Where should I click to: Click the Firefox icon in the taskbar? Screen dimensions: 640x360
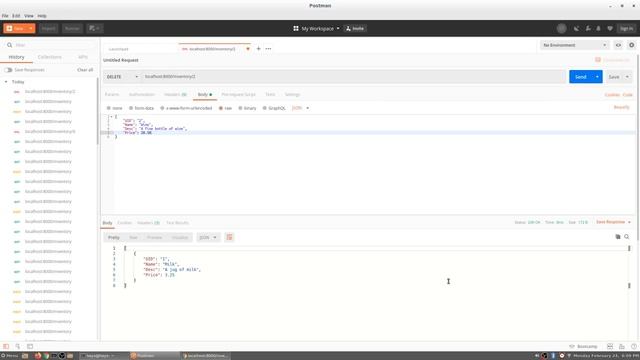(x=38, y=356)
